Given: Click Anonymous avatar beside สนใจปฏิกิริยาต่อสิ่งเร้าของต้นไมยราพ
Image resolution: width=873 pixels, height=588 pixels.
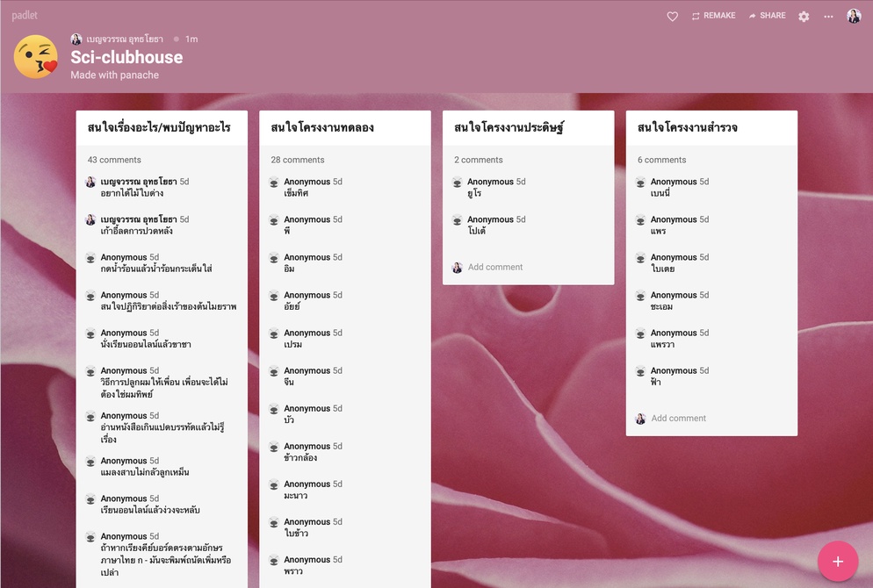Looking at the screenshot, I should click(90, 296).
